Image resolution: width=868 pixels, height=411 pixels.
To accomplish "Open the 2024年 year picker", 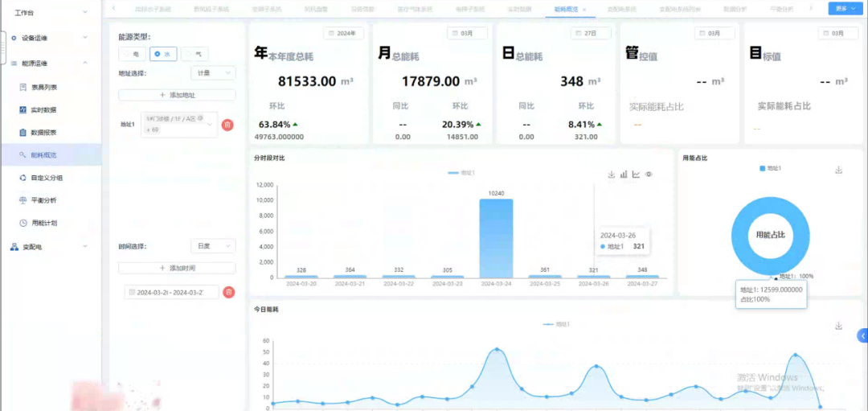I will pyautogui.click(x=343, y=33).
